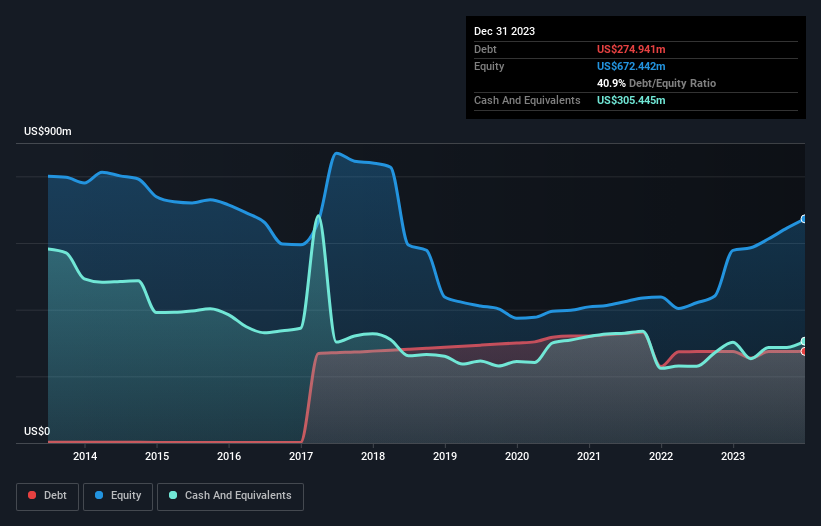The height and width of the screenshot is (526, 821).
Task: Click the 2021 x-axis label
Action: (x=589, y=456)
